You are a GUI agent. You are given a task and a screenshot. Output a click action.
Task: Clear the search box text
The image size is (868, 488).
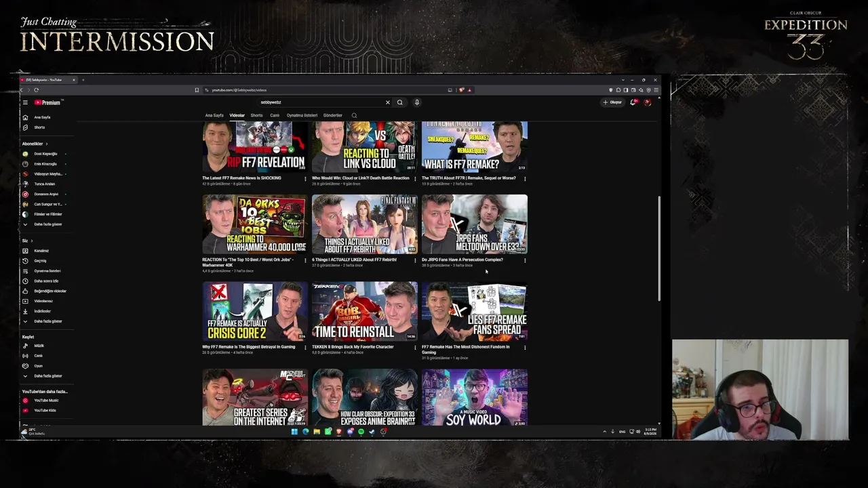388,102
